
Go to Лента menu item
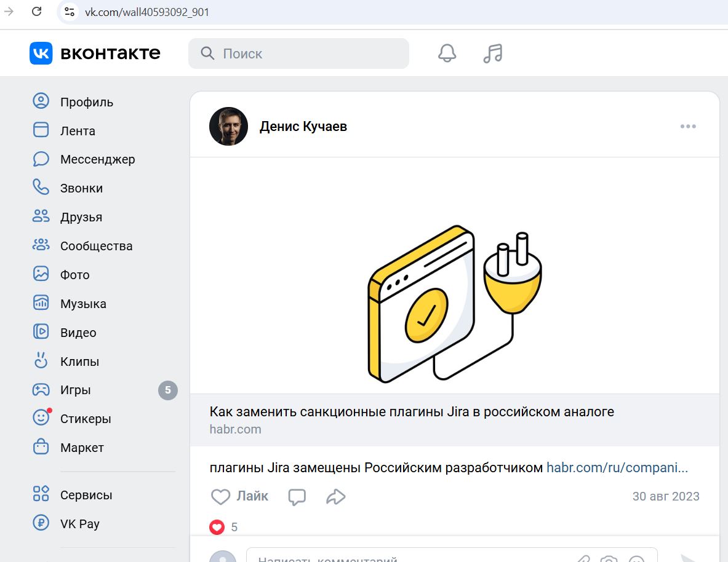[78, 131]
